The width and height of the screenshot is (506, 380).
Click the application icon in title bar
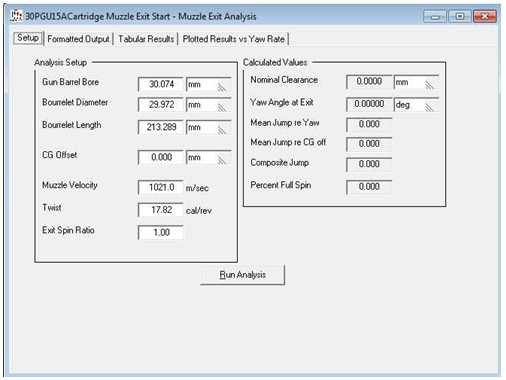tap(16, 16)
